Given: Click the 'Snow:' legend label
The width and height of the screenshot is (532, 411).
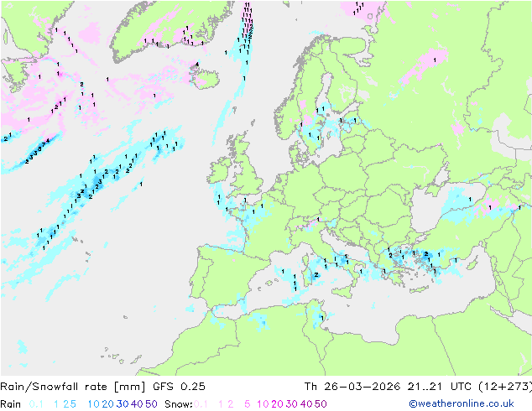Looking at the screenshot, I should coord(179,404).
